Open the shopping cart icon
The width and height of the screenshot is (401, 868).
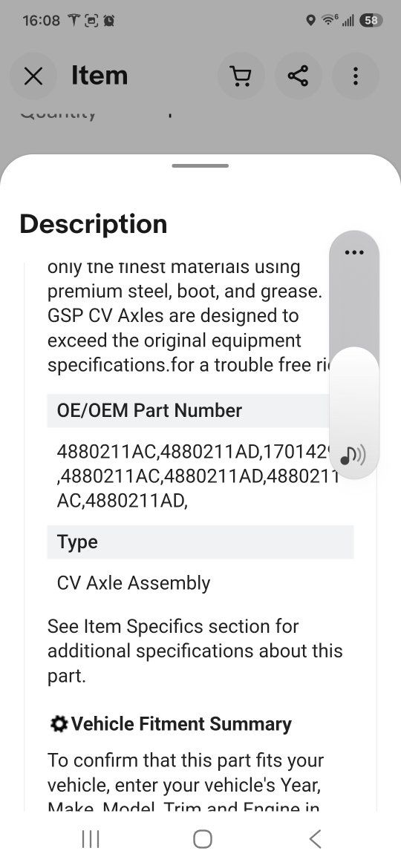(241, 76)
